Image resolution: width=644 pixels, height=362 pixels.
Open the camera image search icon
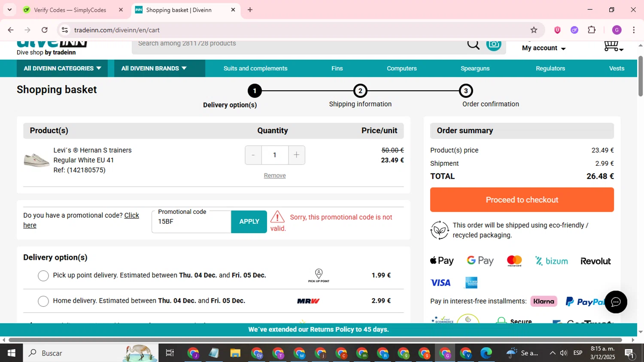click(x=494, y=44)
